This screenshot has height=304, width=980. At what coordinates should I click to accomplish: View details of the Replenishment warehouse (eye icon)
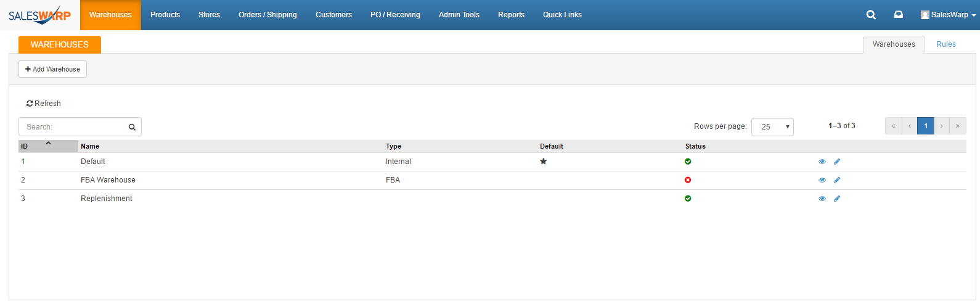822,199
